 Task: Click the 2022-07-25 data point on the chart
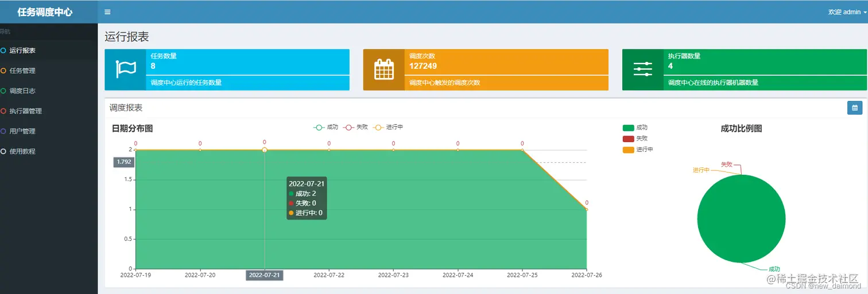(522, 150)
